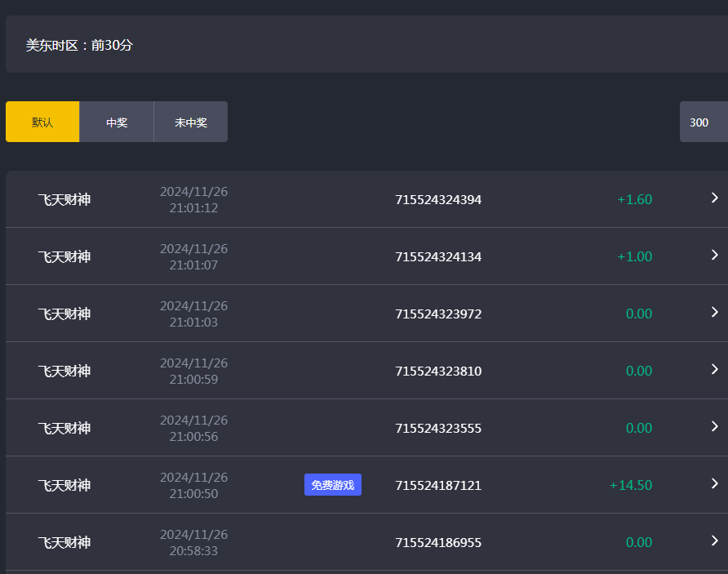
Task: Open the 300 page-size dropdown
Action: [x=702, y=122]
